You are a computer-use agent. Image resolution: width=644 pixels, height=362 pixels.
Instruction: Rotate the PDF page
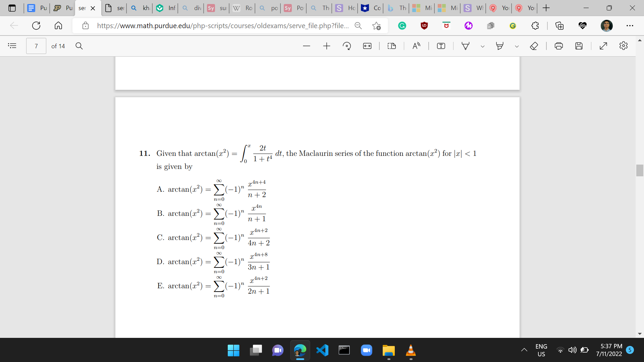347,46
